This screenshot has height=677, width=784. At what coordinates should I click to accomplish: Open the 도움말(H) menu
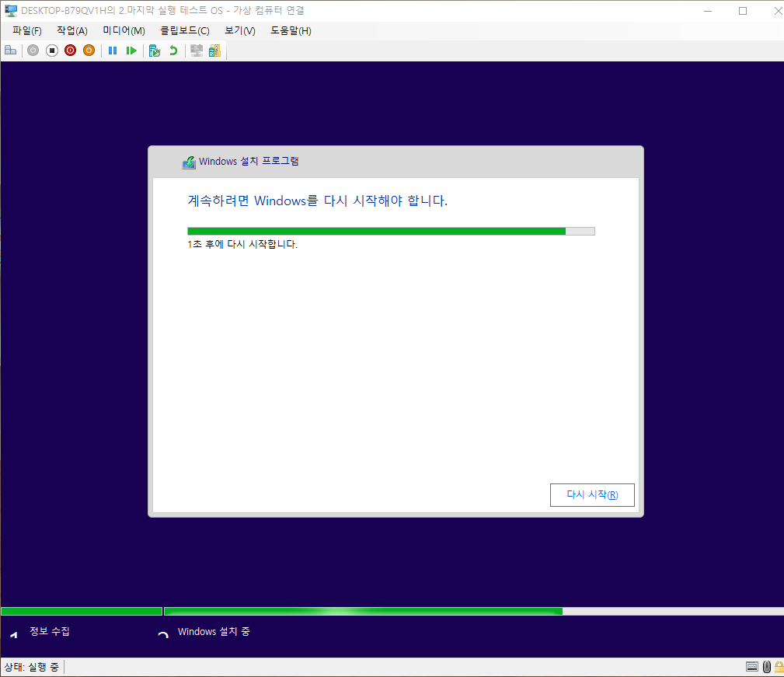click(291, 31)
